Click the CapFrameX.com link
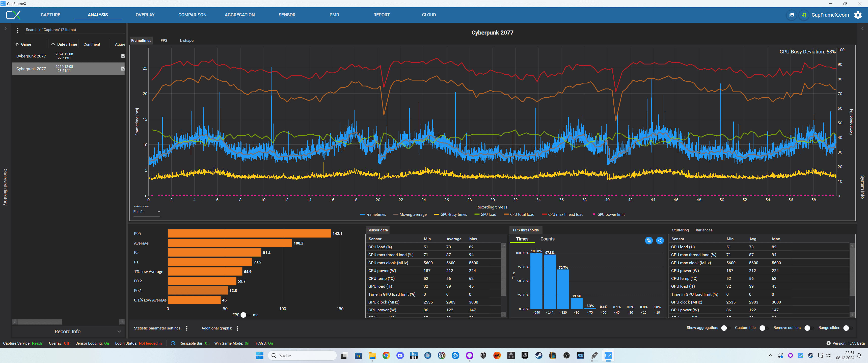 (x=830, y=15)
